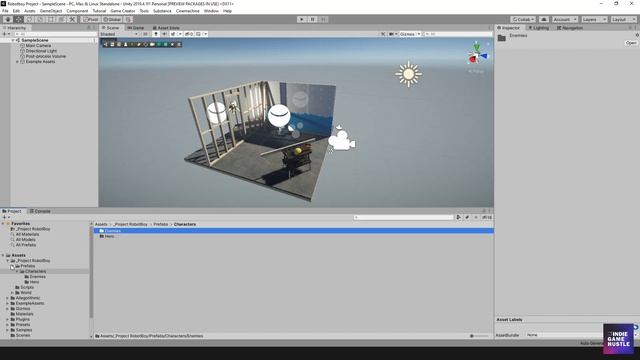Toggle 2D scene view mode

(x=145, y=34)
